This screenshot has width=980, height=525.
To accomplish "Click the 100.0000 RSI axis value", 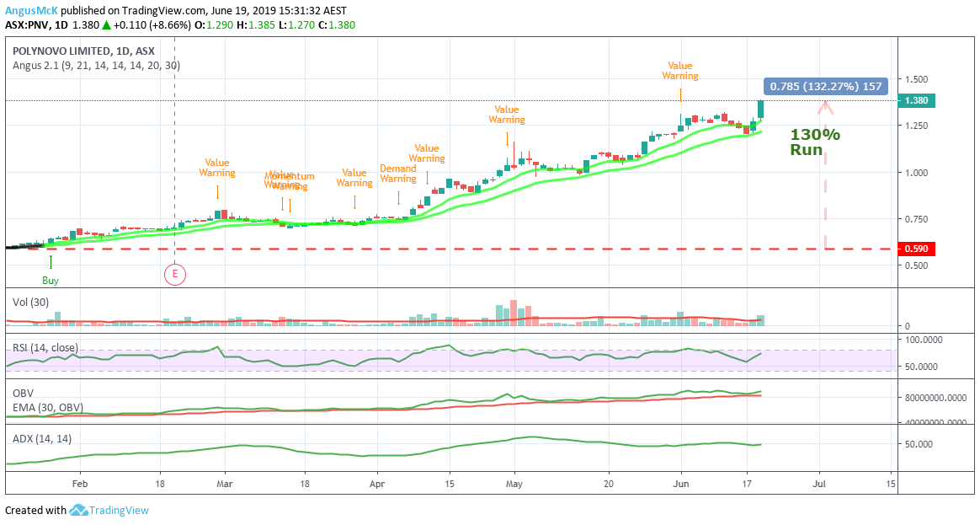I will point(923,339).
